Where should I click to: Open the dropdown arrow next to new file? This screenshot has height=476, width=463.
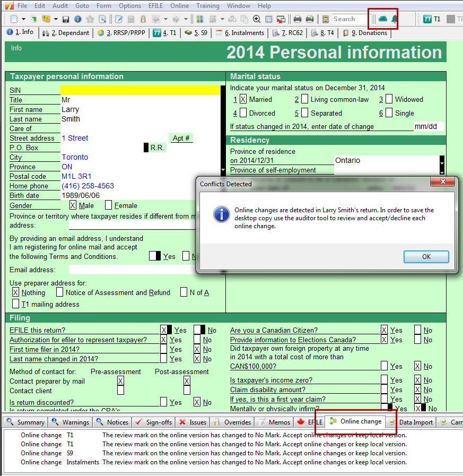pos(23,19)
